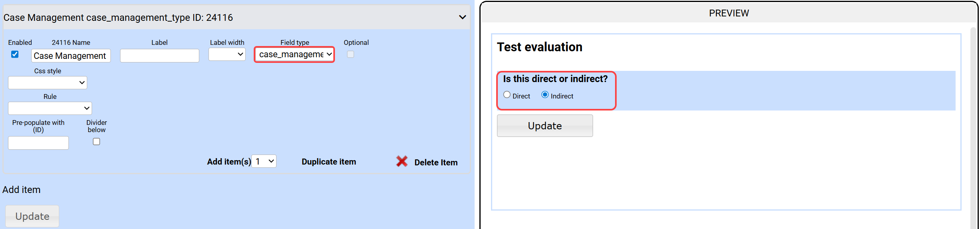Select the Indirect radio option
This screenshot has width=980, height=229.
coord(545,95)
